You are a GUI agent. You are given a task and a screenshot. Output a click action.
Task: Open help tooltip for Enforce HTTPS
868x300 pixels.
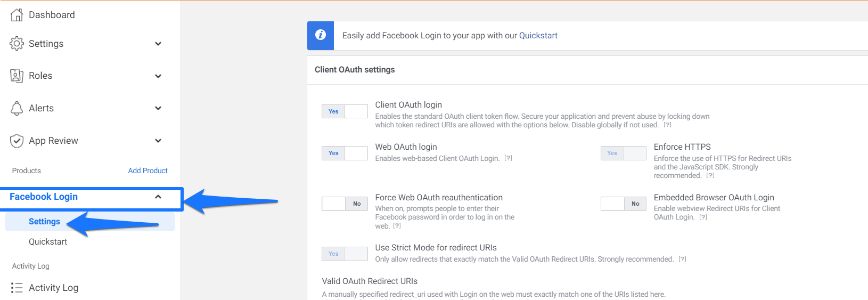[x=710, y=176]
